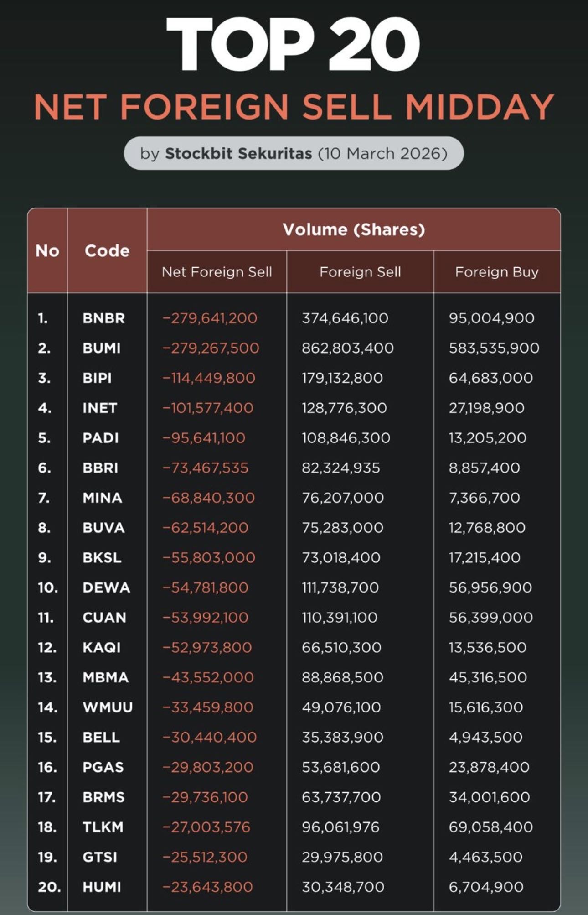Click BNBR net foreign sell value -279,641,200
The height and width of the screenshot is (915, 588).
click(210, 318)
